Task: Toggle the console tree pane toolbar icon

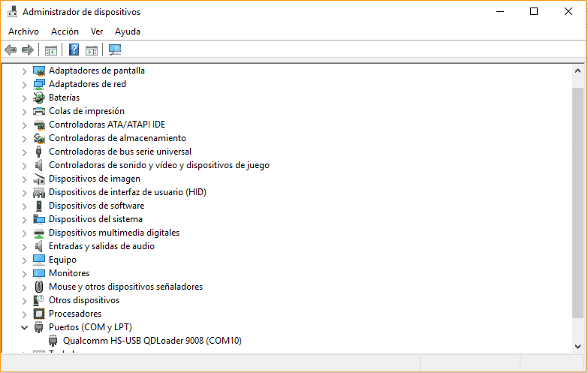Action: 50,50
